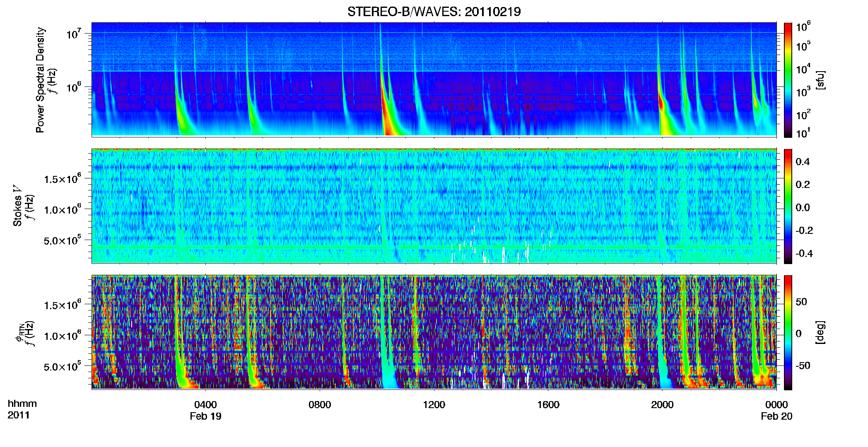This screenshot has width=868, height=447.
Task: Select the Feb 20 date label
Action: pyautogui.click(x=776, y=416)
